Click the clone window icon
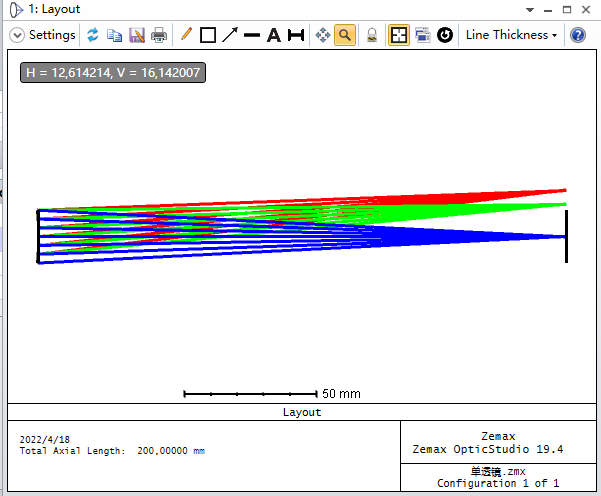601x496 pixels. click(422, 35)
